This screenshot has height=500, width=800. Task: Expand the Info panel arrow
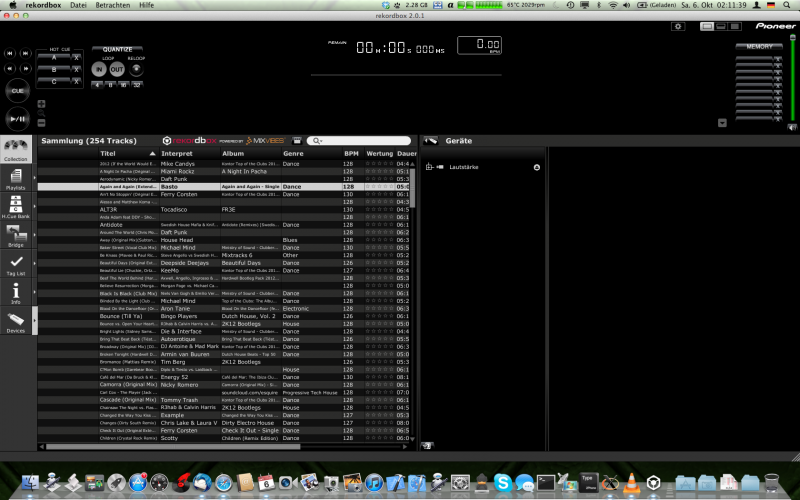click(35, 292)
